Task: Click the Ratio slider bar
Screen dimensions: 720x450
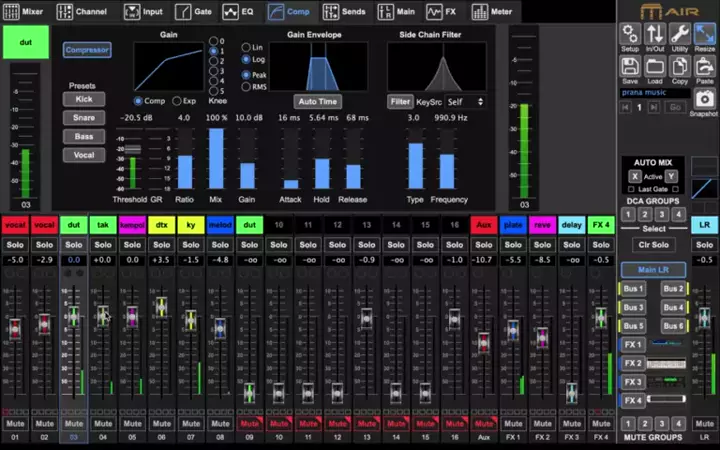Action: coord(184,171)
